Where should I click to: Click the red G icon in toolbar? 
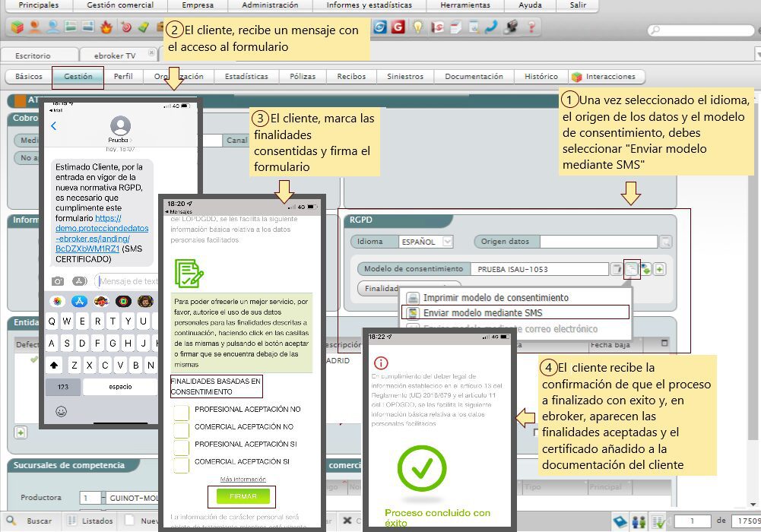point(398,27)
